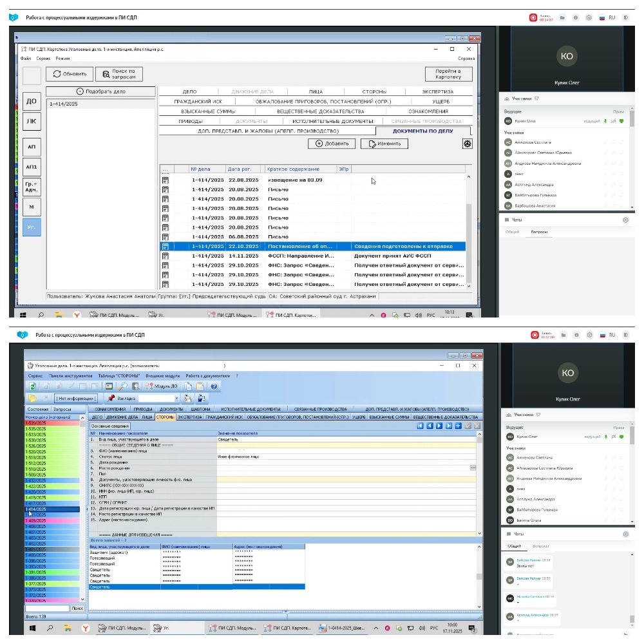Click the add record plus navigation icon
This screenshot has height=644, width=644.
458,426
